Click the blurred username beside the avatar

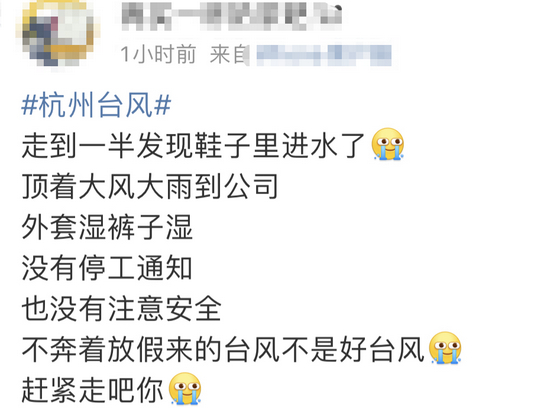coord(232,16)
